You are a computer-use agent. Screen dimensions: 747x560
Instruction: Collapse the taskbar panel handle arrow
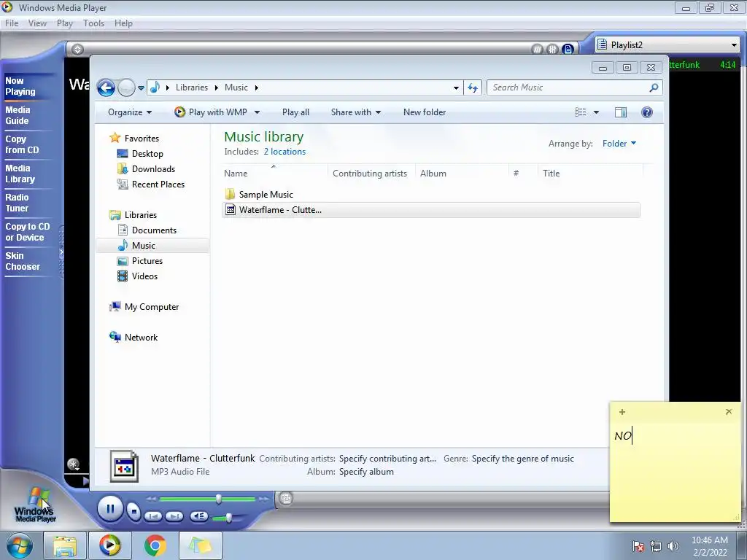(x=61, y=253)
